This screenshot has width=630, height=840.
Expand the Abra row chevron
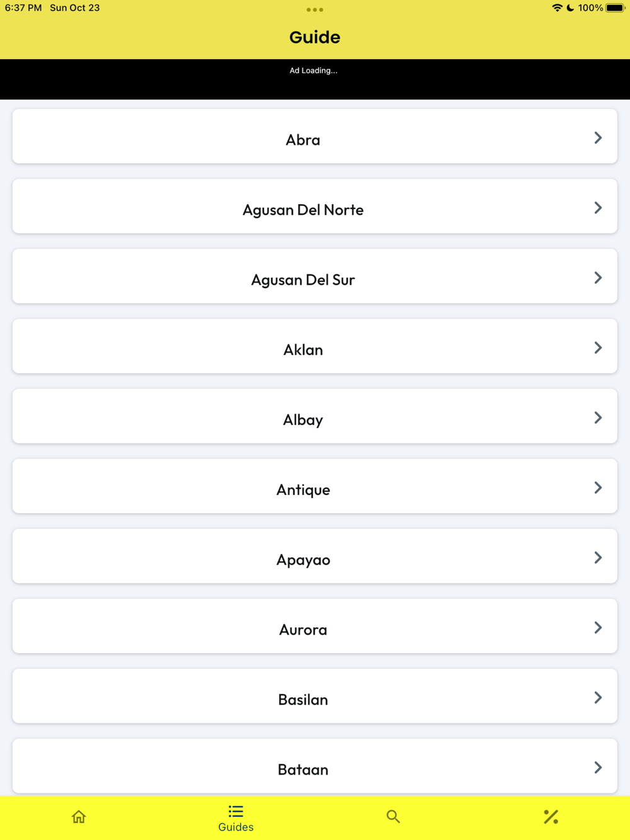(x=598, y=138)
